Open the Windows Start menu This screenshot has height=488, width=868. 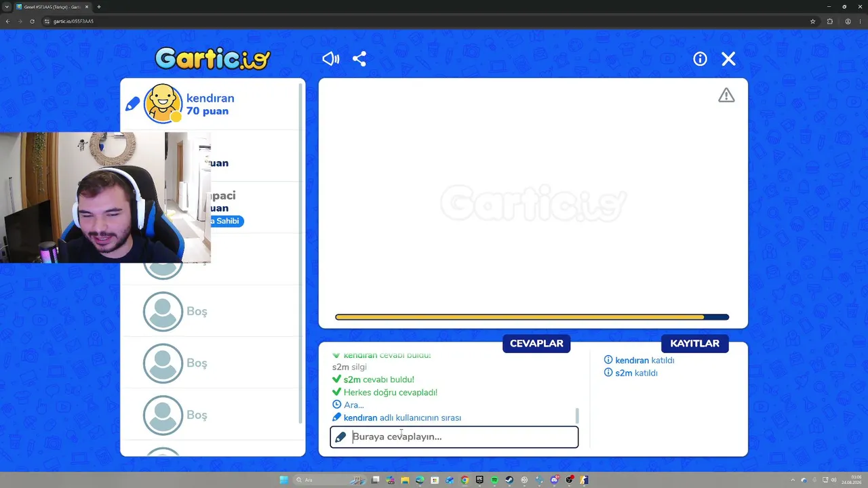[x=284, y=480]
